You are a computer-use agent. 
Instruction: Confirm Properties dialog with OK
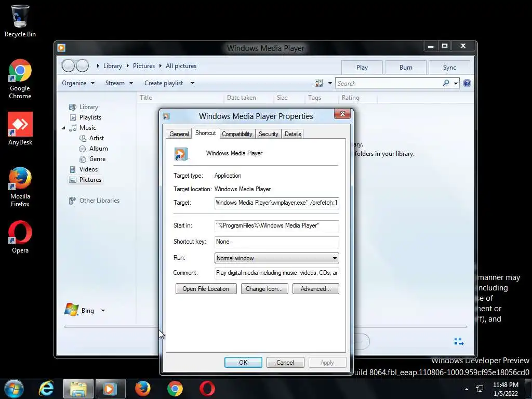point(243,362)
